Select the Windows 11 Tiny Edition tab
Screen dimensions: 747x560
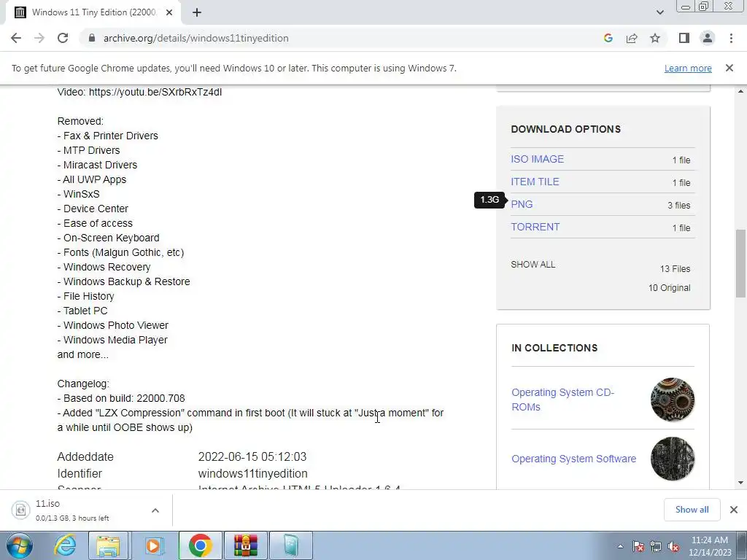(x=93, y=12)
